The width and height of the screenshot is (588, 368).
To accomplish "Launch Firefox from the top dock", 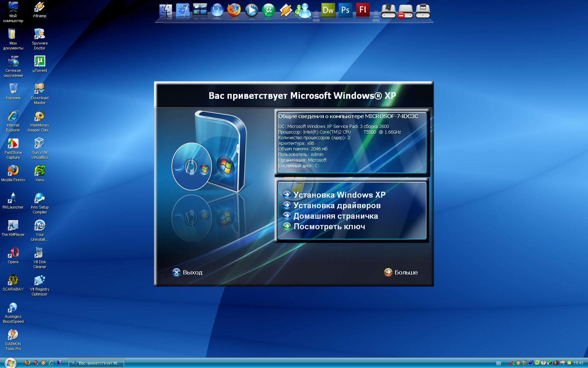I will [x=234, y=10].
